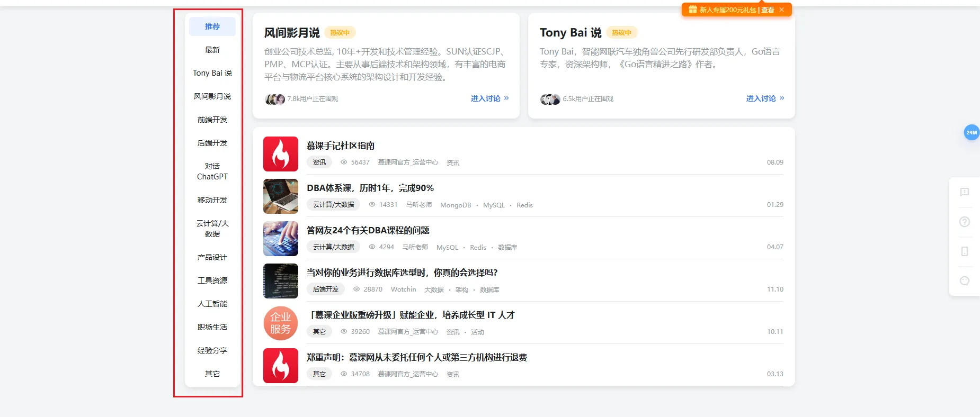Click the red flame icon beside 慕课手记社区指南
This screenshot has width=980, height=417.
[x=281, y=154]
